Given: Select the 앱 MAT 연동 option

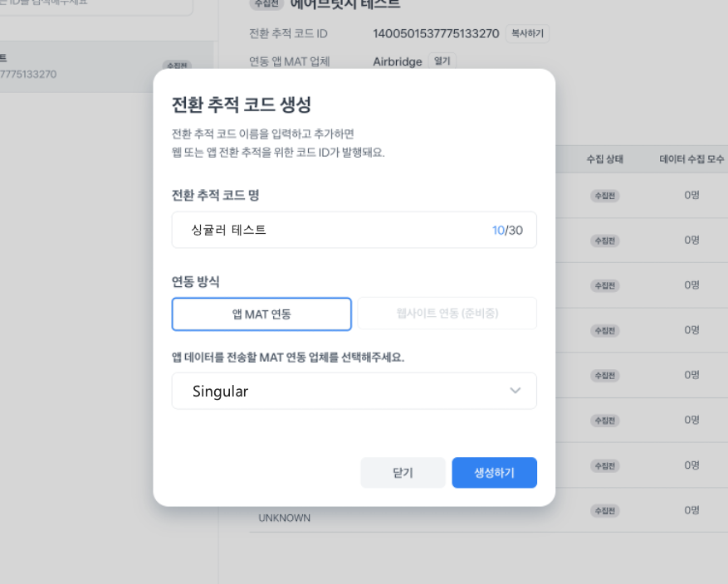Looking at the screenshot, I should tap(261, 314).
